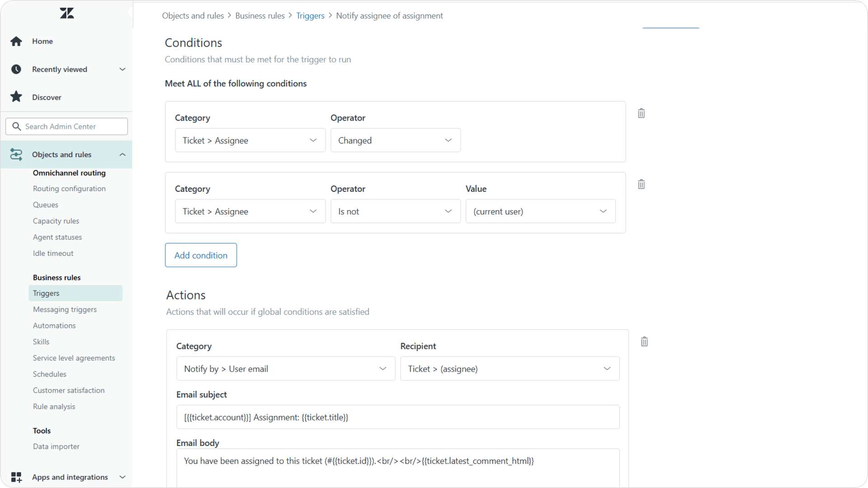Screen dimensions: 868x488
Task: Click the Apps and integrations grid icon
Action: tap(16, 477)
